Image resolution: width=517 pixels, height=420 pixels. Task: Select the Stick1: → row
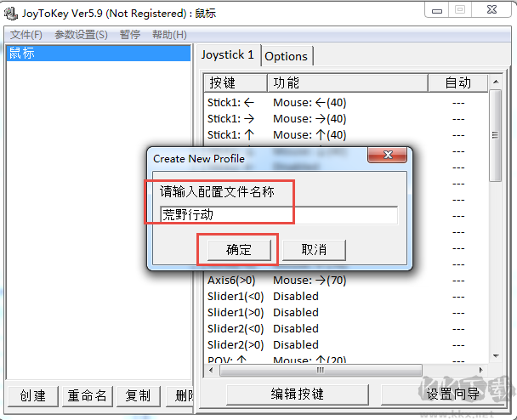[x=346, y=119]
